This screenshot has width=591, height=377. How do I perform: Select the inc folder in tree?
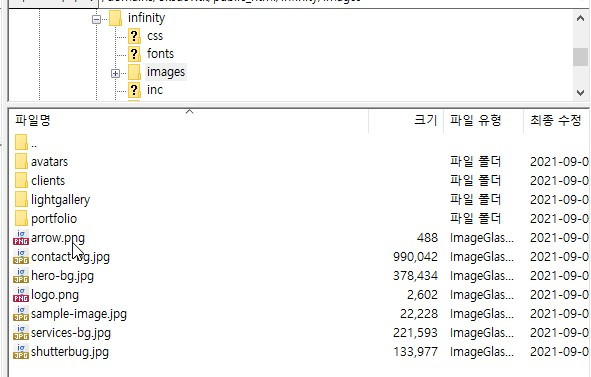pyautogui.click(x=155, y=90)
